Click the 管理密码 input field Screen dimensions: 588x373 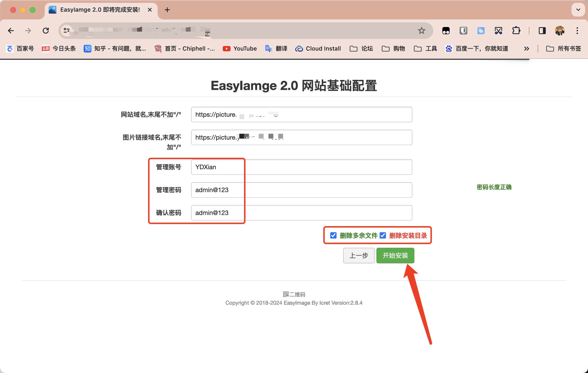[x=302, y=190]
